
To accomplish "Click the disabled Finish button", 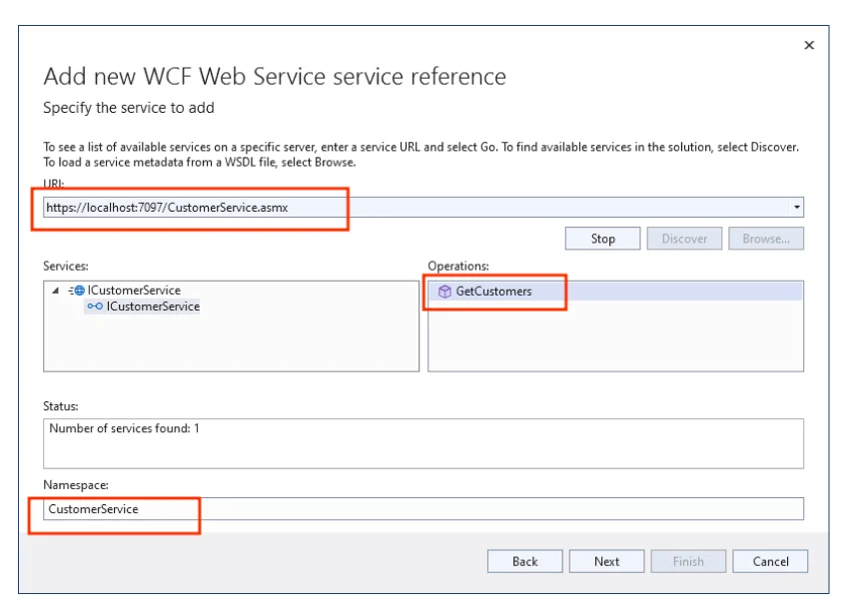I will point(689,561).
